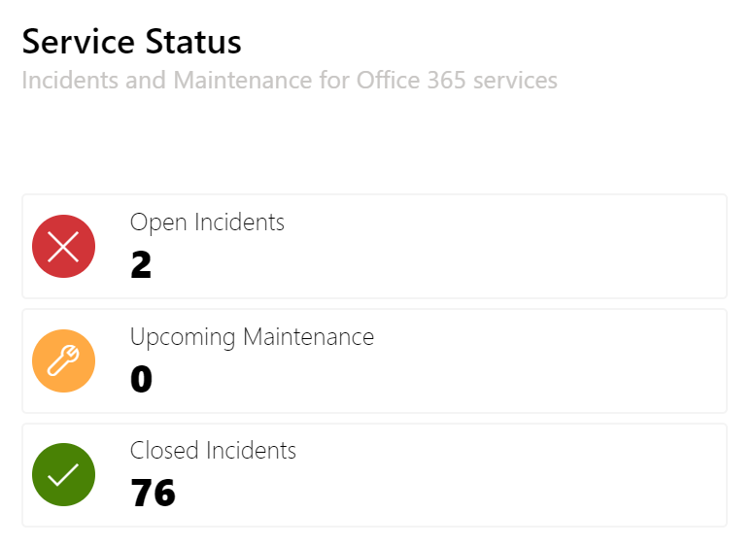Screen dimensions: 756x547
Task: Click empty area of Closed Incidents tile
Action: click(506, 475)
